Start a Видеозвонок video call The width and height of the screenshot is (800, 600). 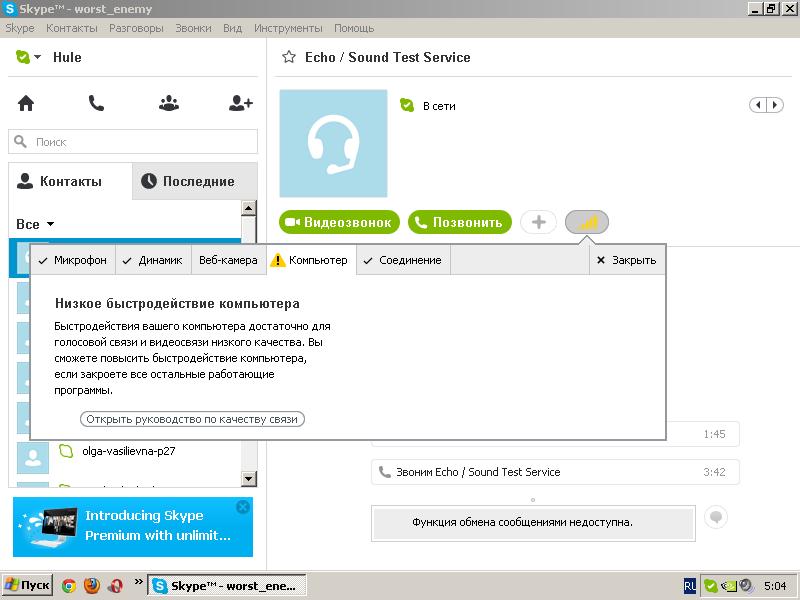pos(339,222)
